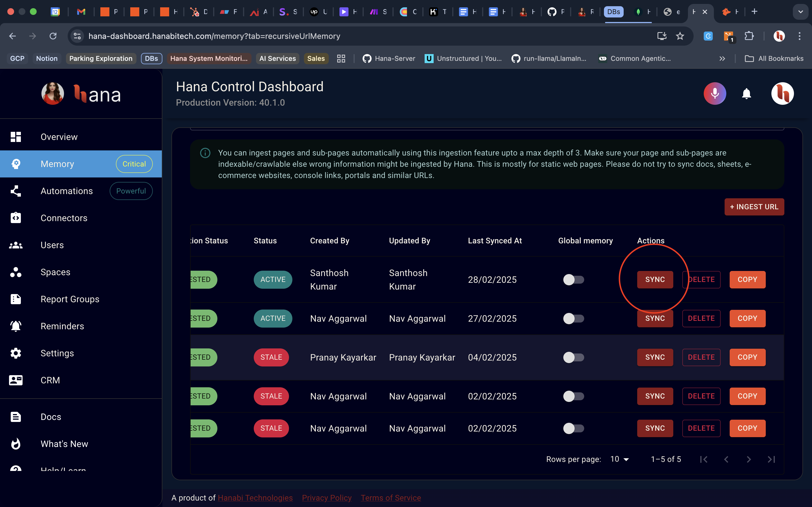Click the Privacy Policy link

click(327, 498)
